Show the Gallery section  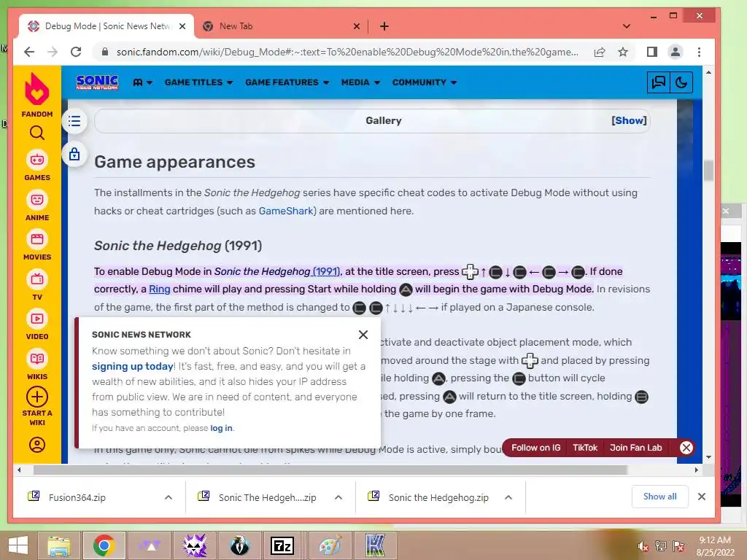tap(629, 121)
